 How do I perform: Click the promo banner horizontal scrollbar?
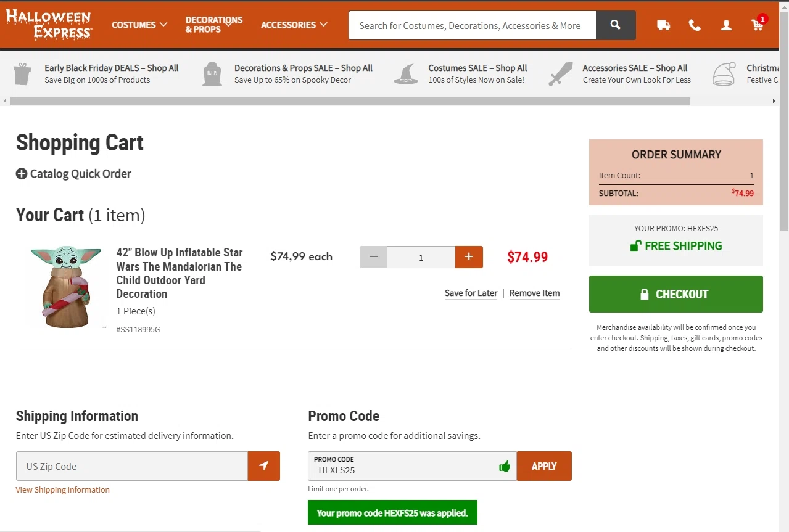[x=350, y=100]
